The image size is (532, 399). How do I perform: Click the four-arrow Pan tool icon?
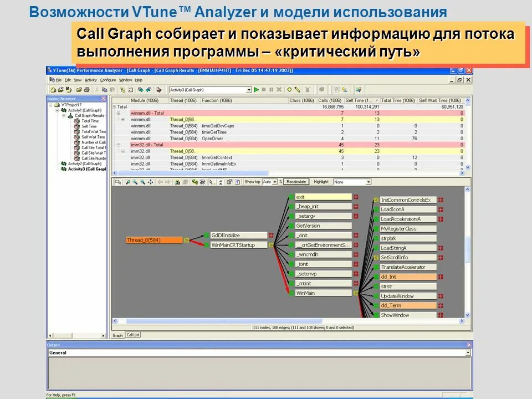coord(150,182)
